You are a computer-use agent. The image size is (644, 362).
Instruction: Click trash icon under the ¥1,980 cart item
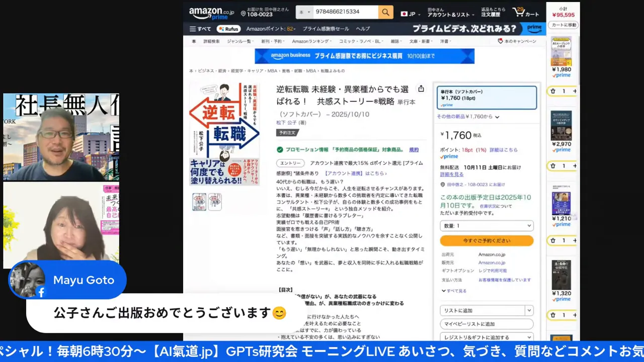click(553, 91)
